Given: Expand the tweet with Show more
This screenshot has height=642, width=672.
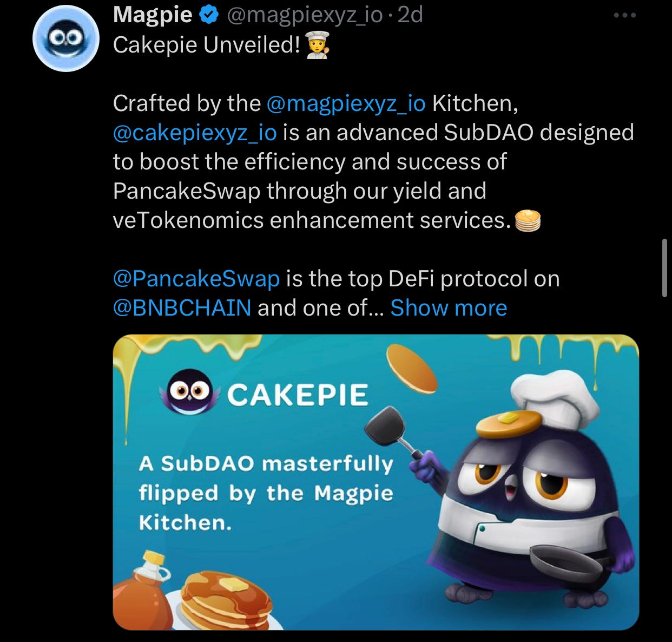Looking at the screenshot, I should pyautogui.click(x=449, y=307).
